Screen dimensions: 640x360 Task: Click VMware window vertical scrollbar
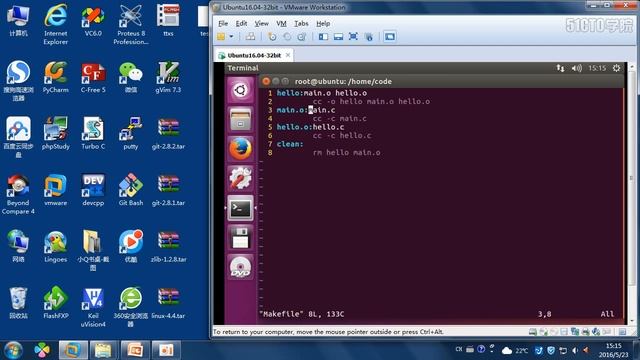pyautogui.click(x=632, y=193)
